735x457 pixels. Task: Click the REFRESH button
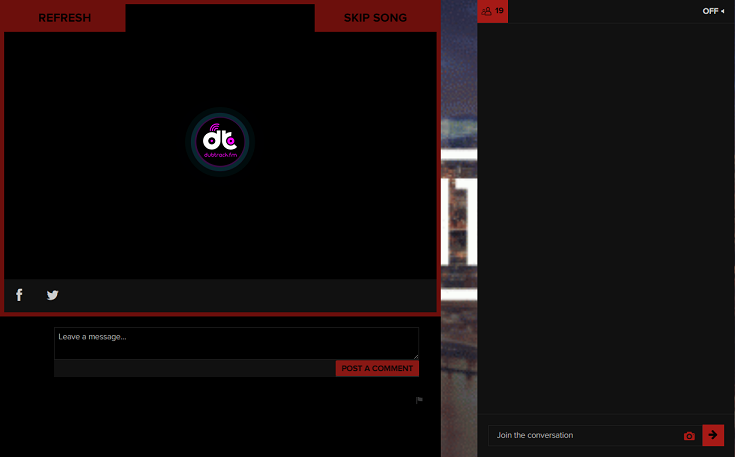tap(65, 18)
